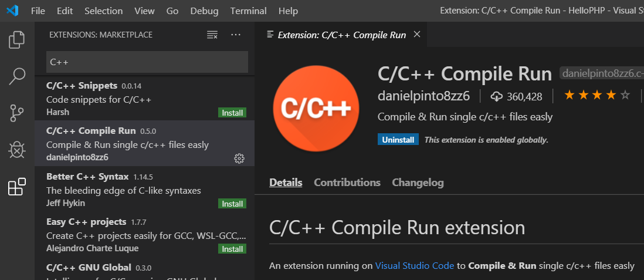The height and width of the screenshot is (280, 644).
Task: Open the Extensions more actions menu
Action: click(x=236, y=35)
